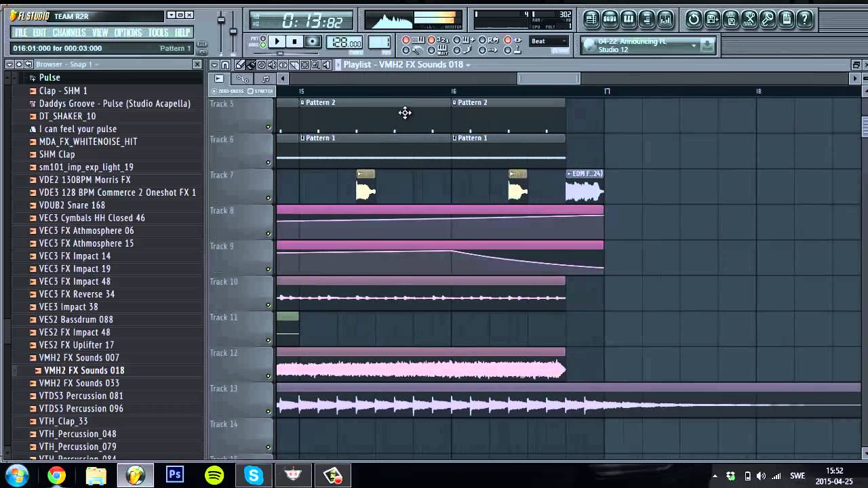Select the Mute tool in Playlist toolbar

click(273, 65)
